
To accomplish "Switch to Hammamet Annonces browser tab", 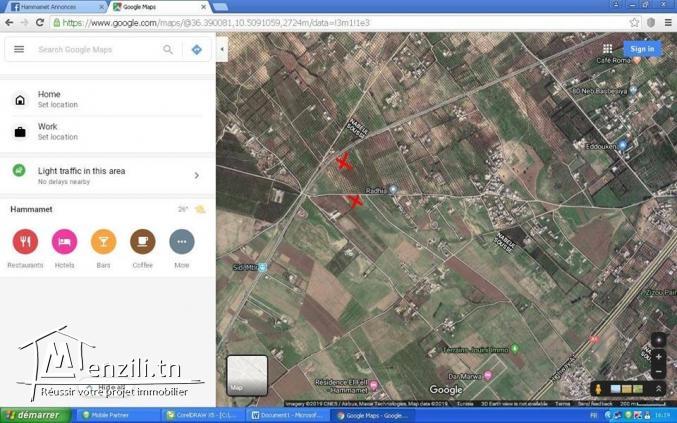I will pyautogui.click(x=55, y=6).
